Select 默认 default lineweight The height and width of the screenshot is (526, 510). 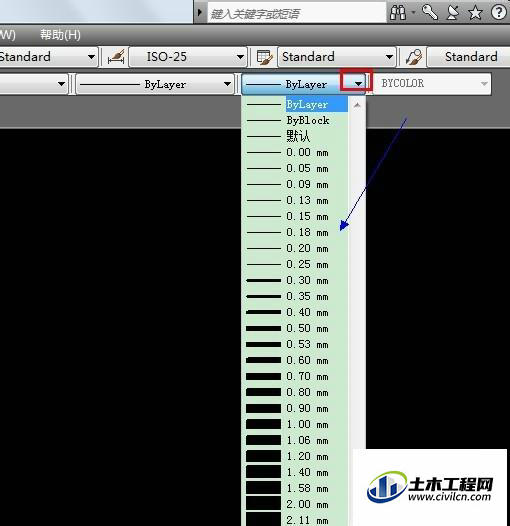click(x=295, y=136)
